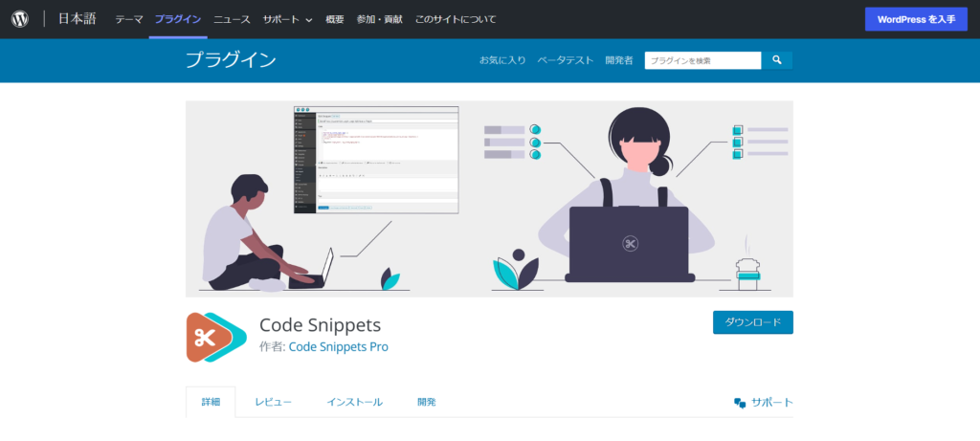
Task: Open the Code Snippets Pro author link
Action: point(338,346)
